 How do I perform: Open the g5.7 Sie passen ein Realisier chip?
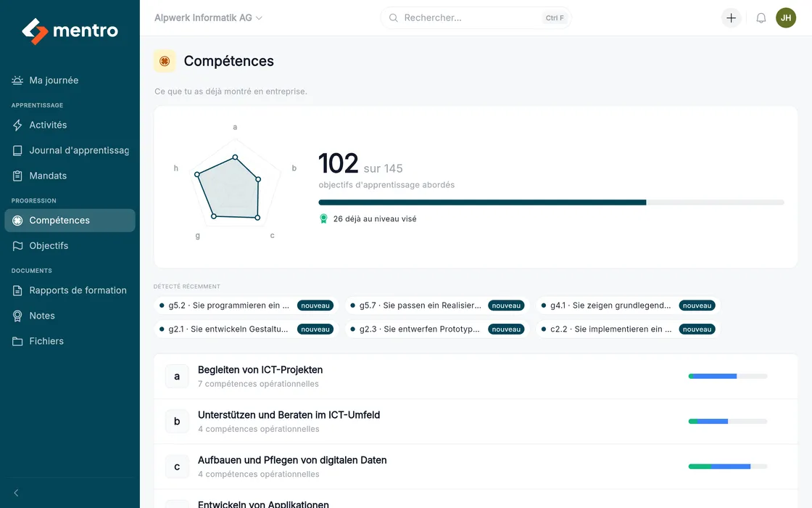(437, 306)
